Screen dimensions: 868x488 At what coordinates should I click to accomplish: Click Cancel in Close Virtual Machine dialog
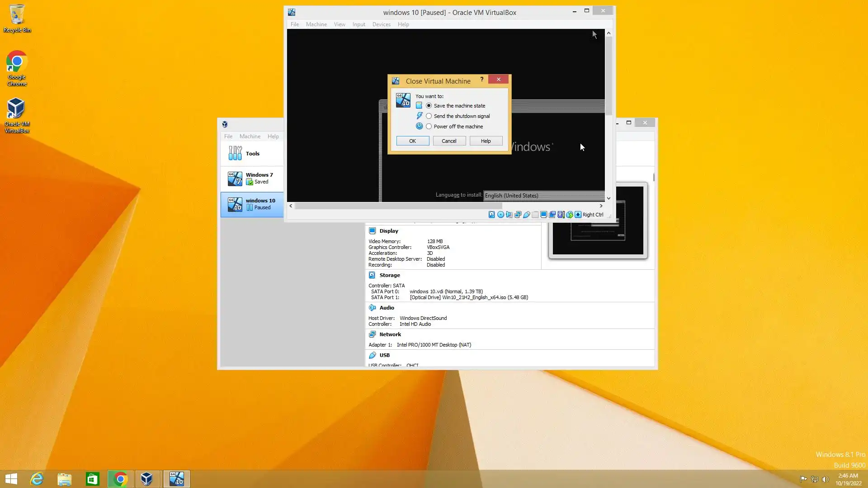point(449,141)
